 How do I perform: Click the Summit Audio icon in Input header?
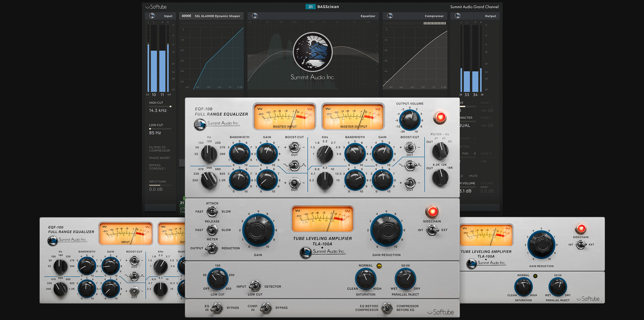(x=151, y=16)
